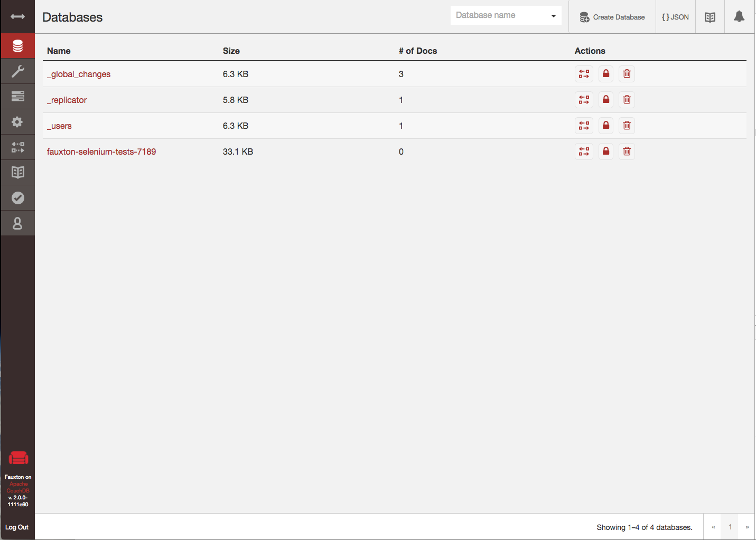Open the _replicator database
756x540 pixels.
click(x=67, y=100)
